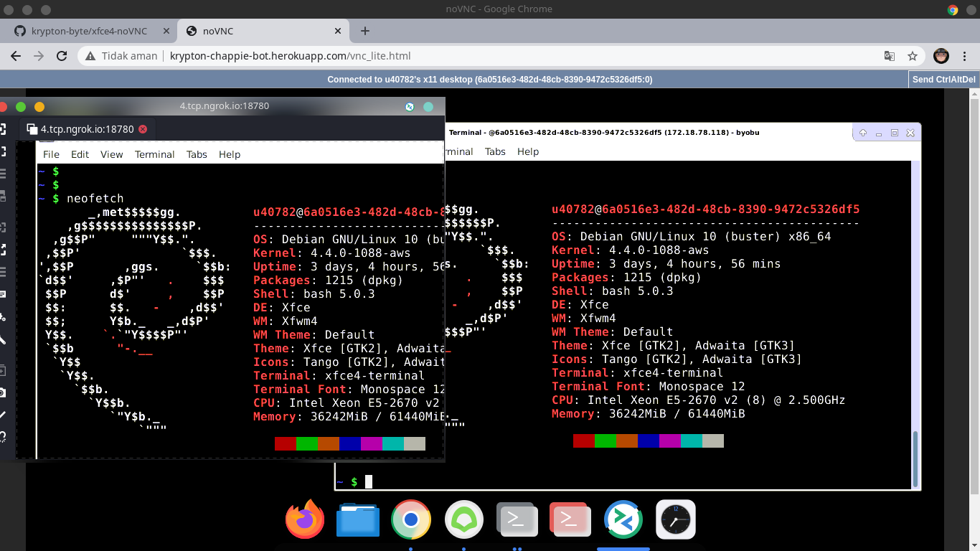The height and width of the screenshot is (551, 980).
Task: Select the 4.tcp.ngrok.io:18780 Remmina tab
Action: (88, 129)
